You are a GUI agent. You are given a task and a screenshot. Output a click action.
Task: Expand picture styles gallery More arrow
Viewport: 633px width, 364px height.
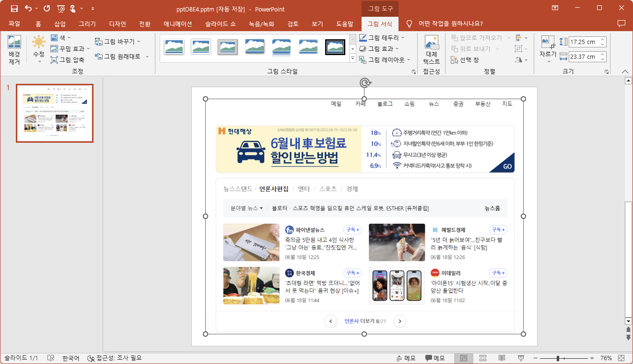(x=353, y=59)
